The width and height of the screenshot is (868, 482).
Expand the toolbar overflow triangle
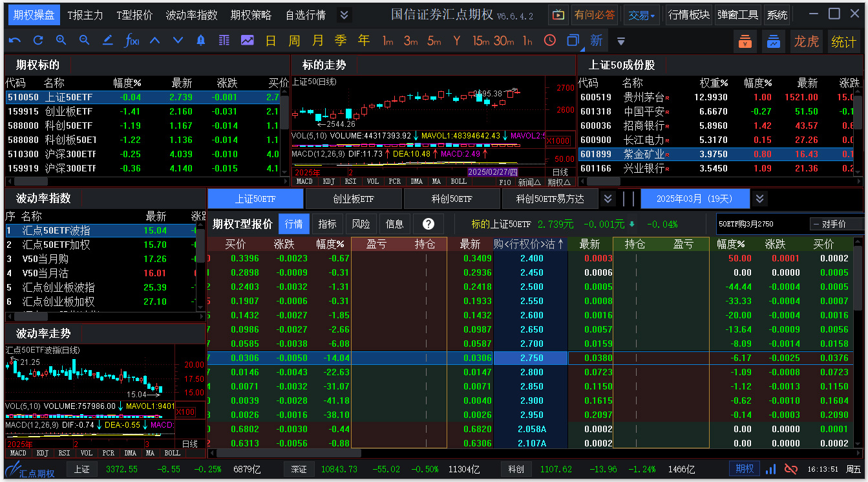pyautogui.click(x=620, y=41)
